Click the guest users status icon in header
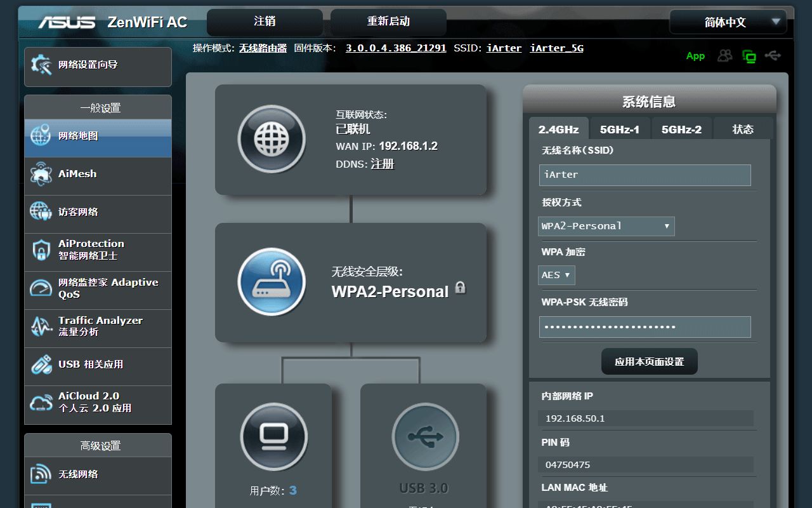Viewport: 812px width, 508px height. click(724, 56)
